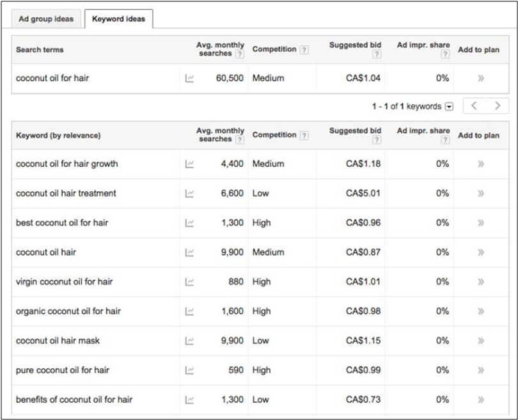This screenshot has height=420, width=518.
Task: Go to previous page of search terms
Action: [474, 106]
